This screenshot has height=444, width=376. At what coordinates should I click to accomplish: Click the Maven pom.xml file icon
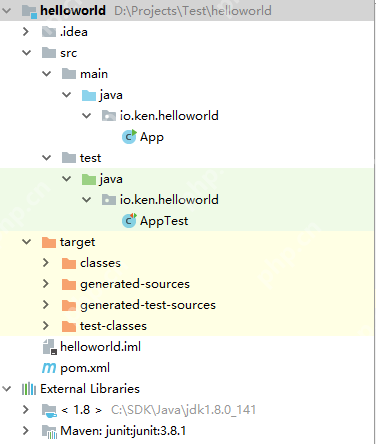(x=49, y=368)
